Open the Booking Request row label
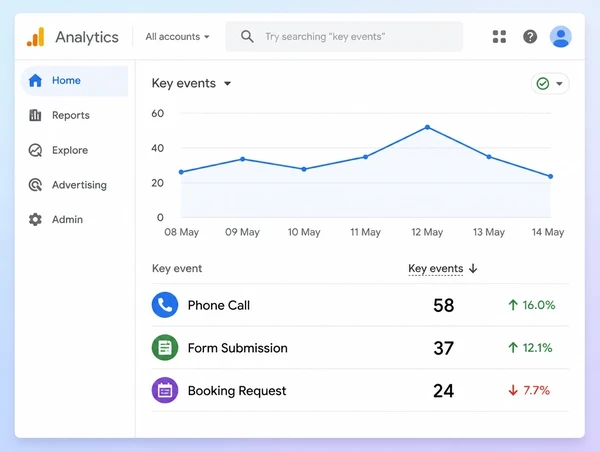 point(237,391)
